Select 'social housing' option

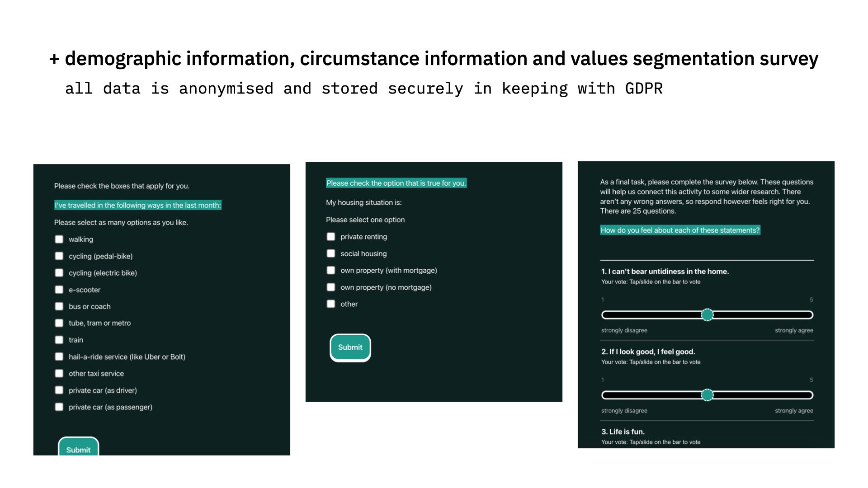coord(331,253)
